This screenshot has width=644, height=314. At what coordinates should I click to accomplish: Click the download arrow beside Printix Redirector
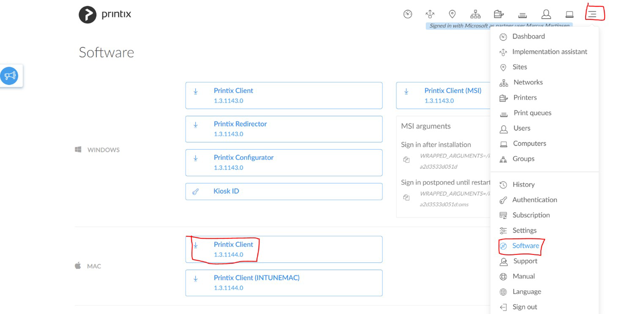(195, 124)
